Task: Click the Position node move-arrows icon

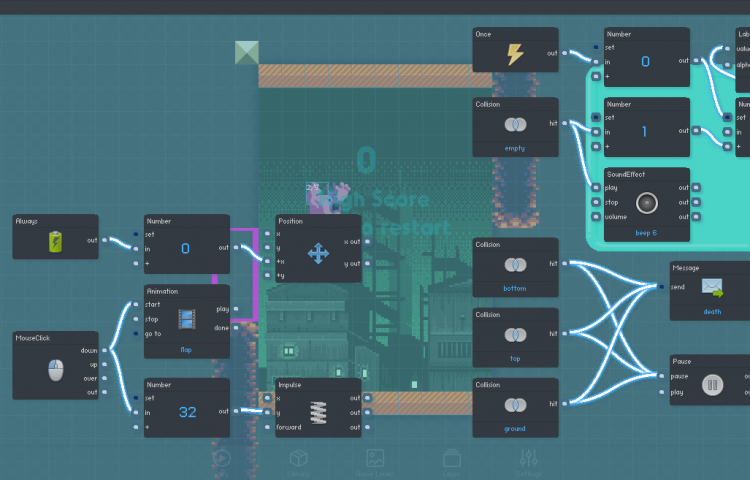Action: [318, 253]
